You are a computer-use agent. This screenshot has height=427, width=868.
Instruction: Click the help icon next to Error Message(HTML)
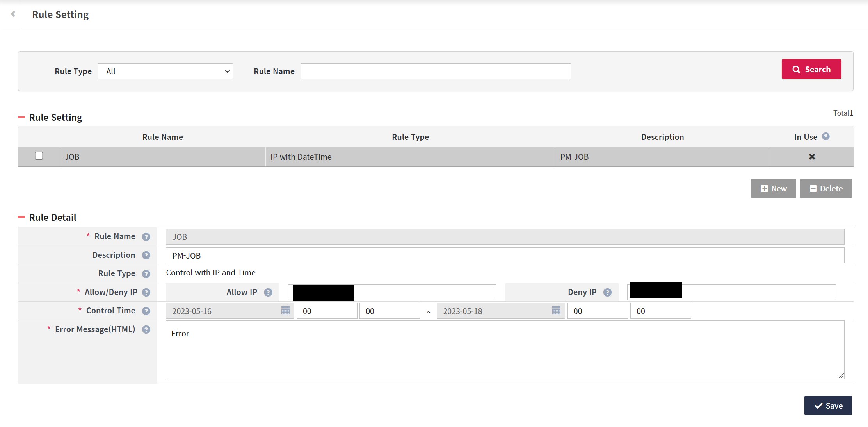click(x=146, y=329)
